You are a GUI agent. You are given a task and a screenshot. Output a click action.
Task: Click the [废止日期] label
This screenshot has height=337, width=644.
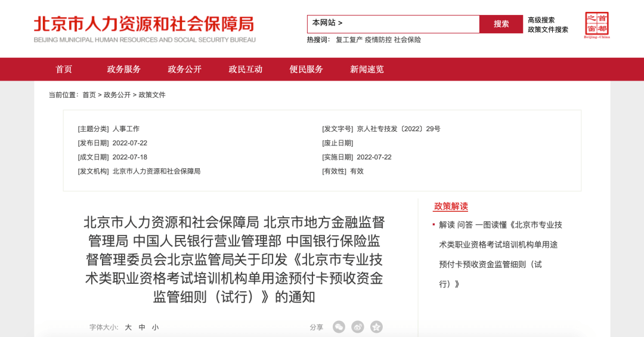coord(338,143)
